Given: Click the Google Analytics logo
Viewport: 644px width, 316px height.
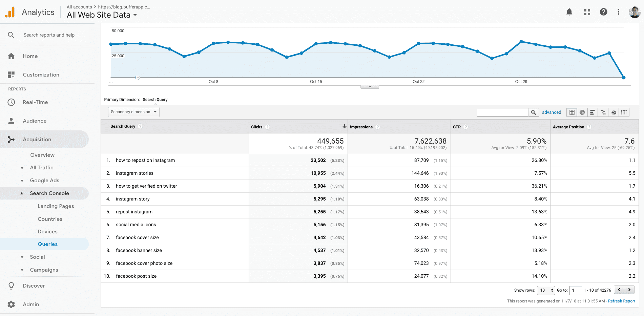Looking at the screenshot, I should pos(10,12).
